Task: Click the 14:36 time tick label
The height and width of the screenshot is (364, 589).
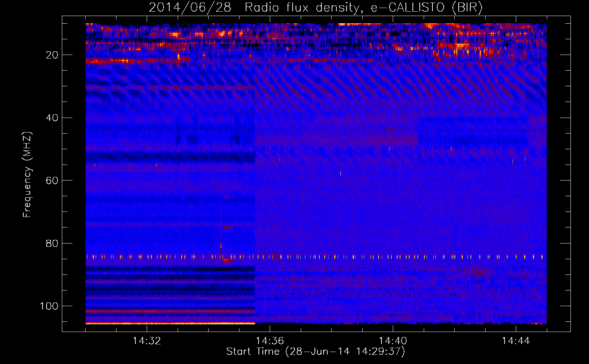Action: pyautogui.click(x=270, y=341)
